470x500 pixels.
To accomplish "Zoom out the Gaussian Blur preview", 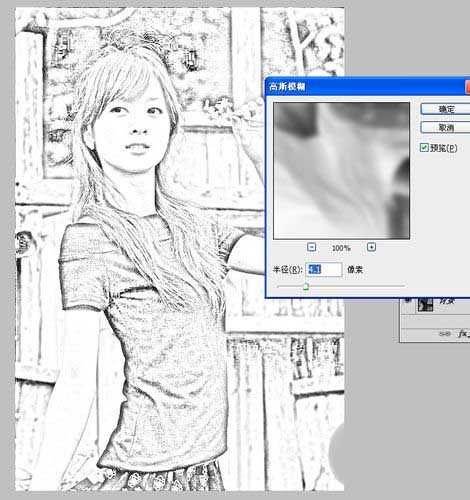I will 312,247.
